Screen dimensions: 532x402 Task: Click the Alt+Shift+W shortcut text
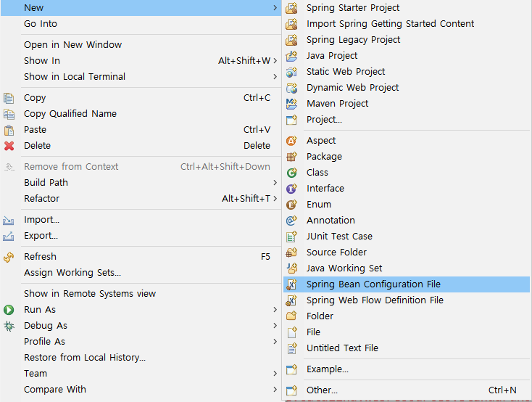[244, 60]
